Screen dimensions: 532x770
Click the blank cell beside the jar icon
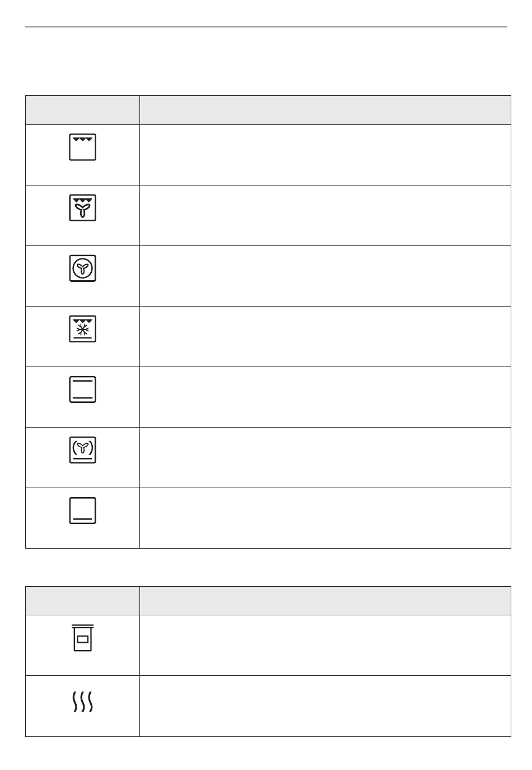coord(325,646)
